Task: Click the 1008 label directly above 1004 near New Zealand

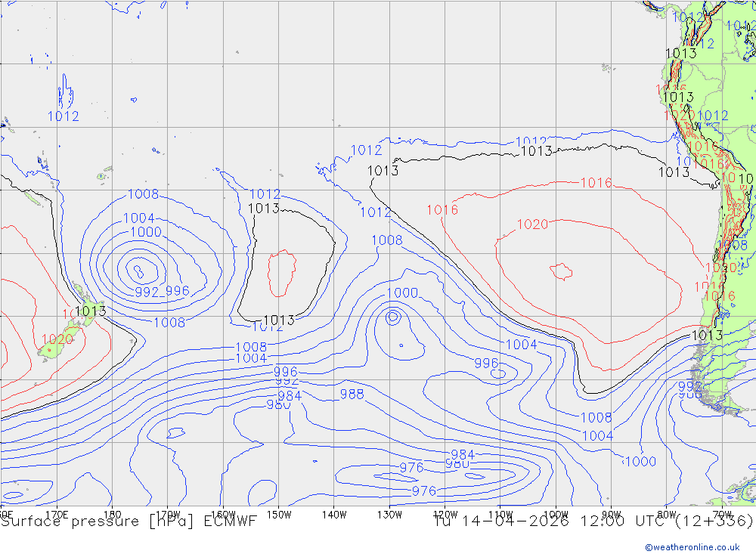Action: click(x=143, y=194)
